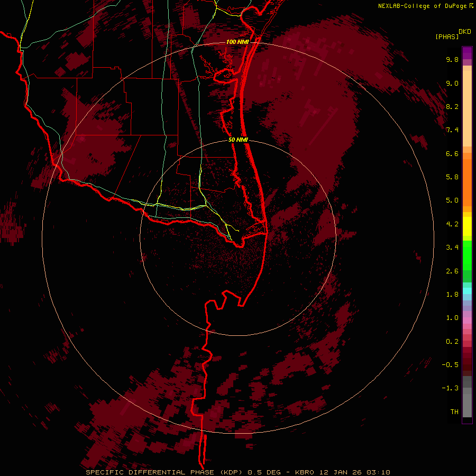Select the light peach color bar segment
Screen dimensions: 476x476
click(467, 108)
